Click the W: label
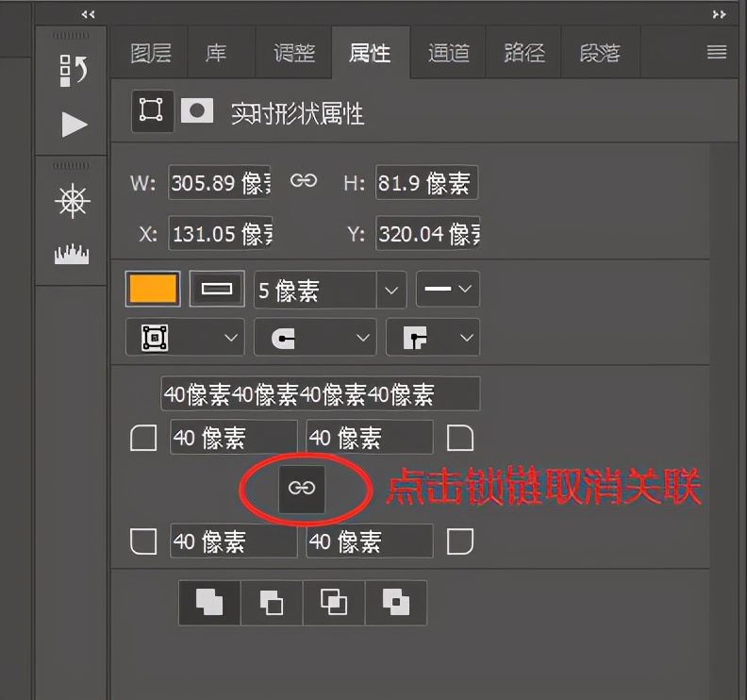The image size is (747, 700). click(143, 183)
